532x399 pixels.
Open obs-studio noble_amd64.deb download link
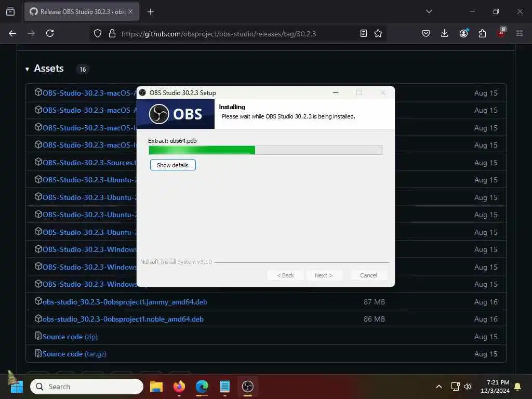123,319
